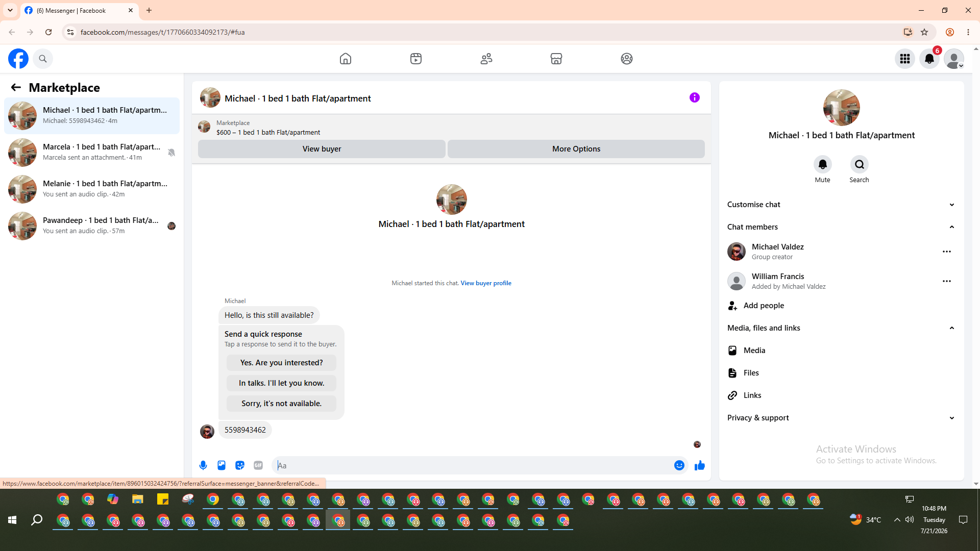Open the volume control in tray

tap(910, 520)
